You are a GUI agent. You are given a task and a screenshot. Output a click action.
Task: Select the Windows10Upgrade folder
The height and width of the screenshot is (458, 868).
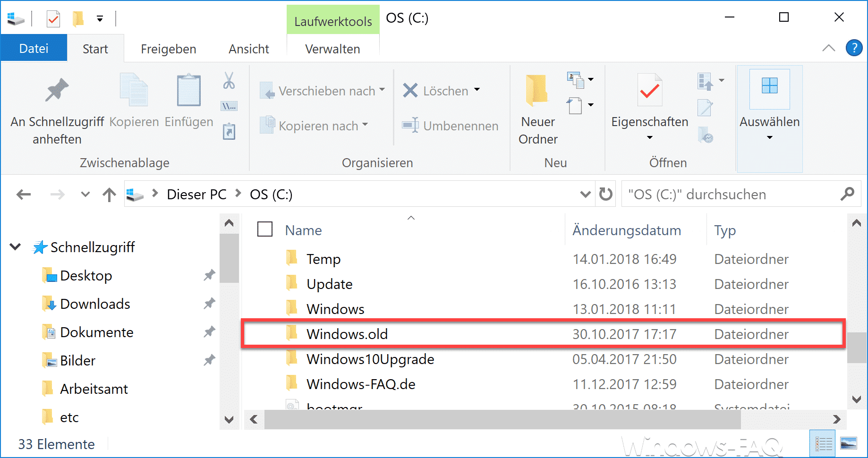[543, 359]
